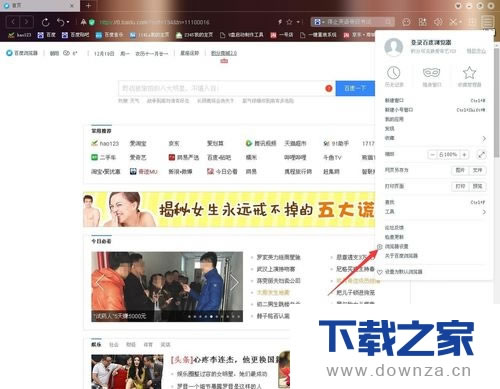Viewport: 500px width, 389px height.
Task: Open favorites manager star icon
Action: 469,73
